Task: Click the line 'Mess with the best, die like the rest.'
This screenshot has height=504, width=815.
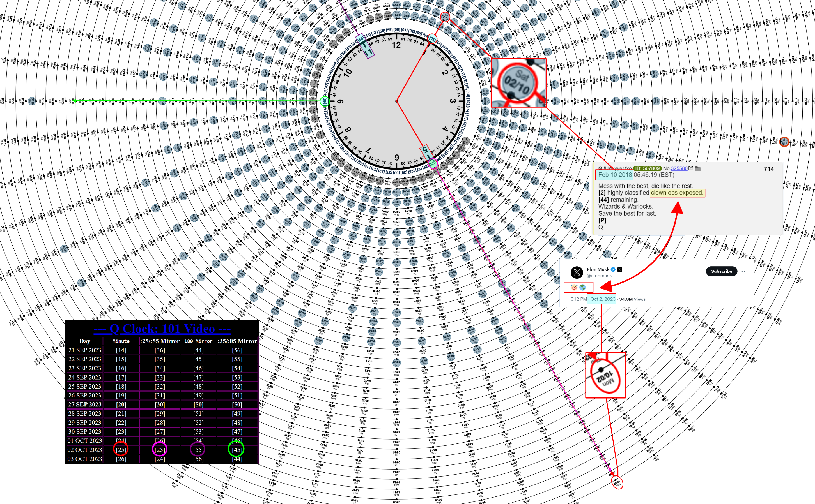Action: 646,186
